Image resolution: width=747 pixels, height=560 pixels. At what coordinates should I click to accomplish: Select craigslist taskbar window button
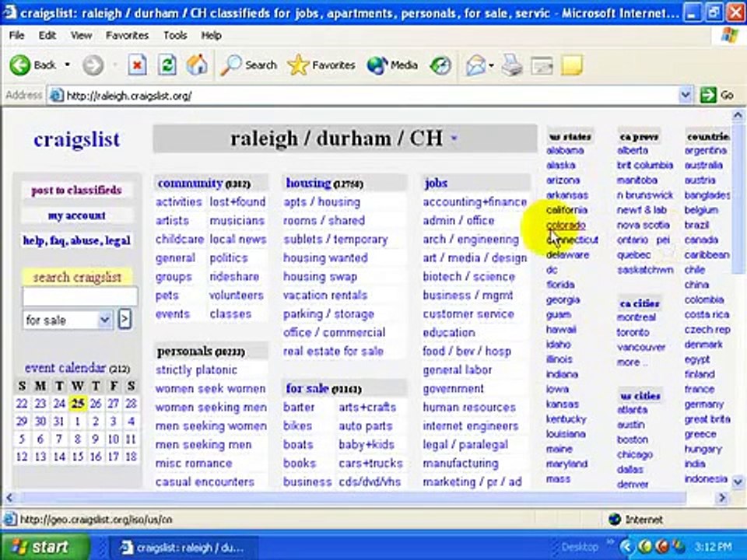click(184, 548)
